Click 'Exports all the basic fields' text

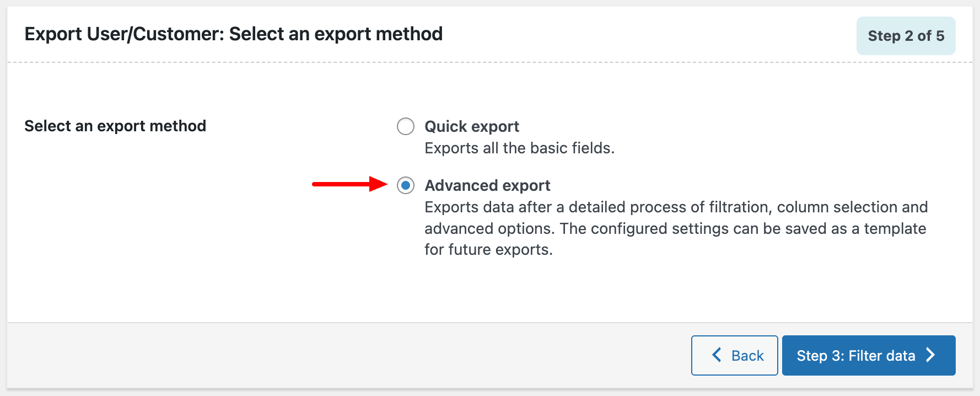click(520, 148)
